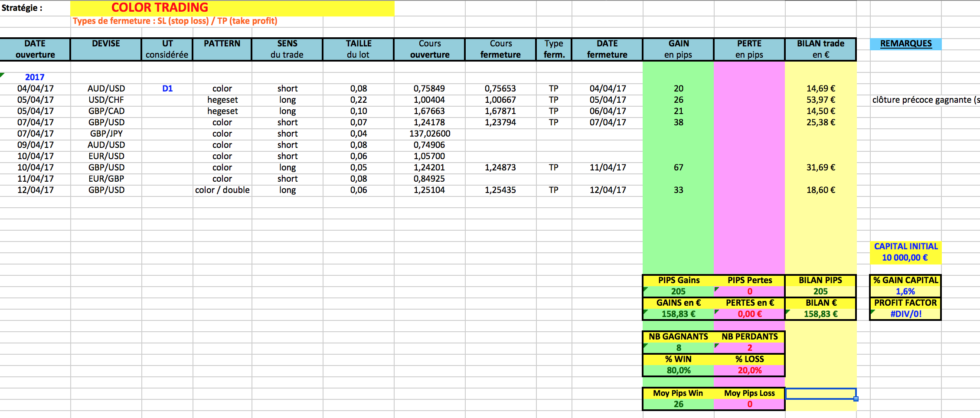The height and width of the screenshot is (418, 980).
Task: Select the 10 000,00 € capital cell
Action: [x=906, y=258]
